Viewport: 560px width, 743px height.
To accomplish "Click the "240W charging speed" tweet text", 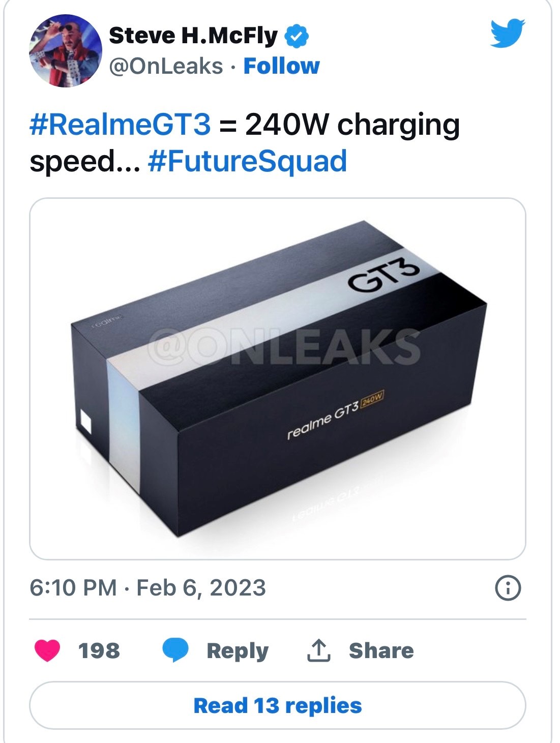I will [352, 125].
